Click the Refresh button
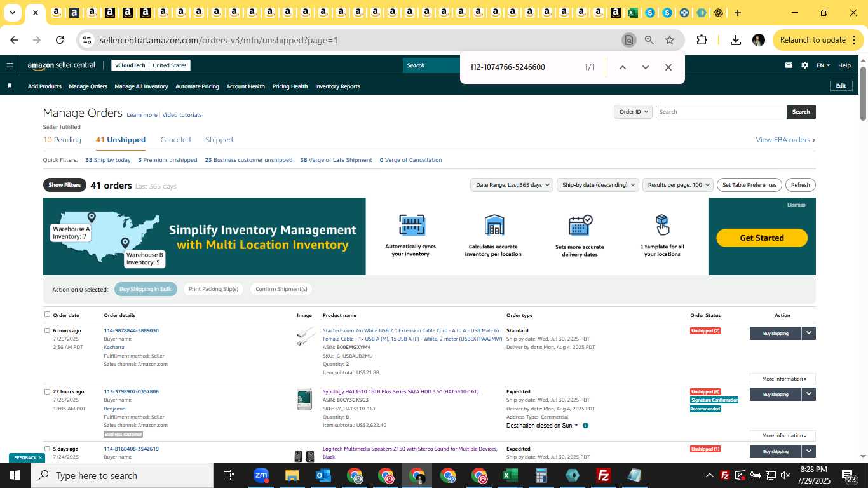868x488 pixels. coord(800,185)
